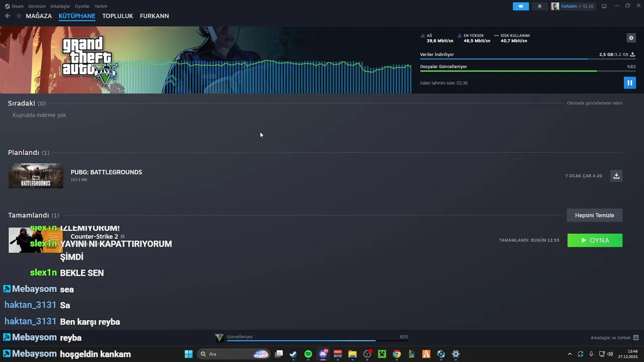The height and width of the screenshot is (362, 644).
Task: Open Windows Start menu
Action: tap(189, 354)
